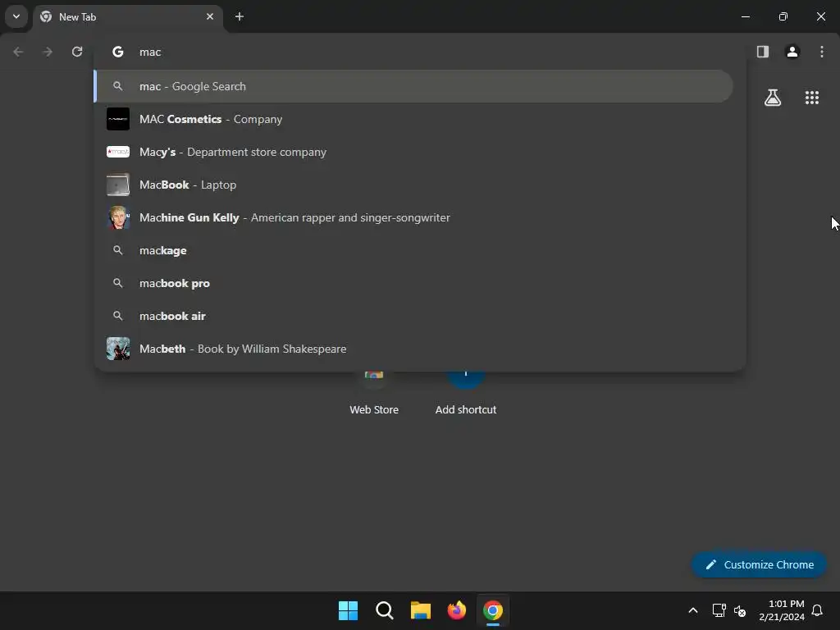Open the notifications bell icon

click(x=817, y=610)
